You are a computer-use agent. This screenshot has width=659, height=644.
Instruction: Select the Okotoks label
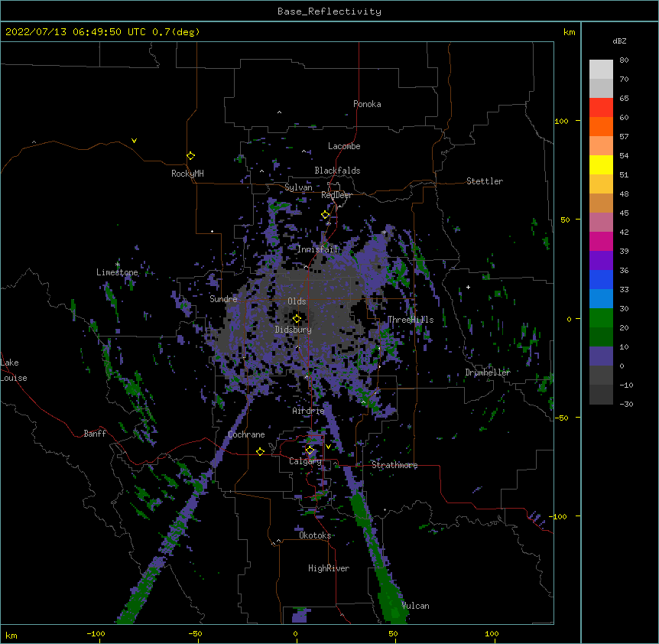[x=315, y=535]
